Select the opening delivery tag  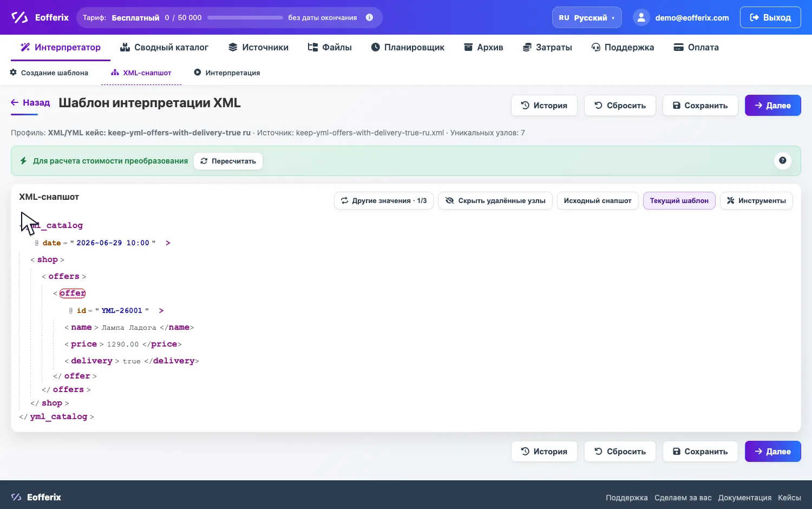point(91,361)
